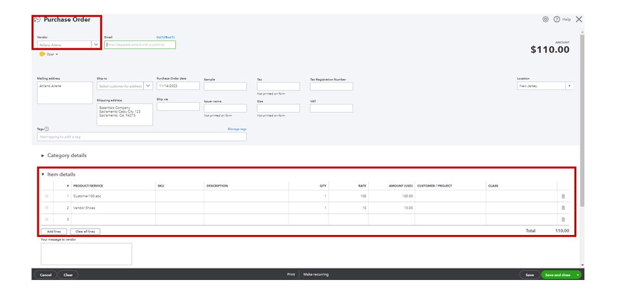Click Make recurring in the footer

[x=316, y=275]
